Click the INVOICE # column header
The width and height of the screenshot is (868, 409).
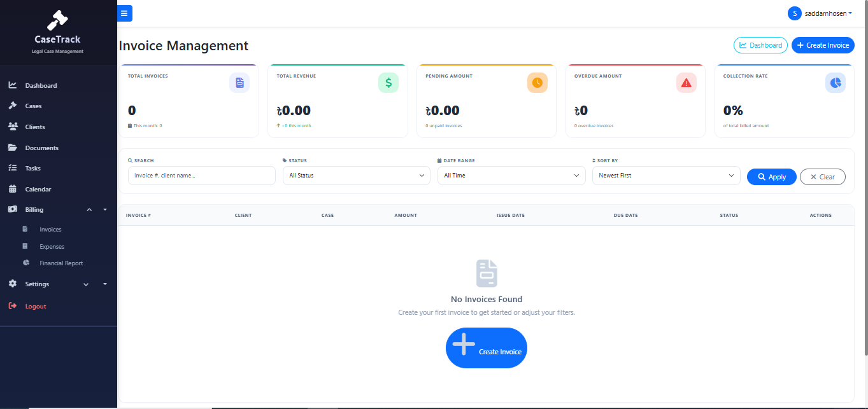138,216
